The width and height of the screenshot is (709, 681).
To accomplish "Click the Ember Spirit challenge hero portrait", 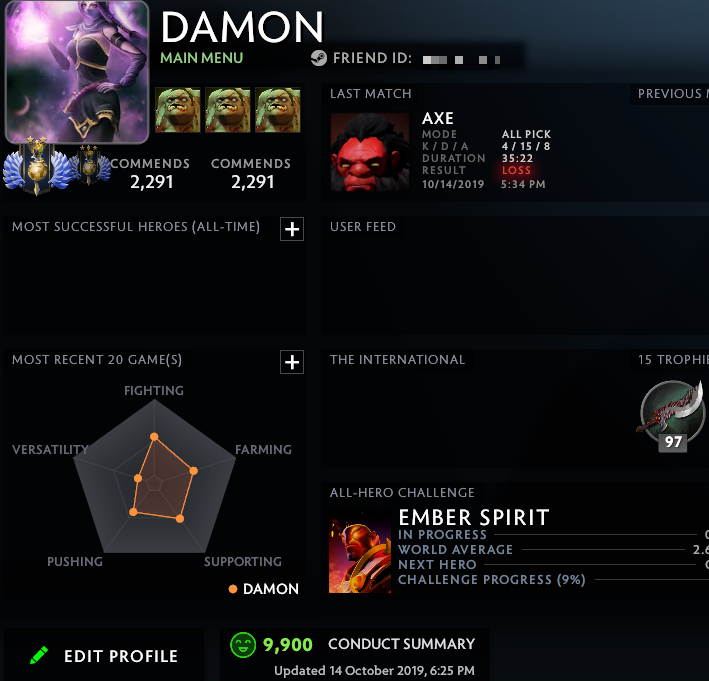I will (360, 552).
